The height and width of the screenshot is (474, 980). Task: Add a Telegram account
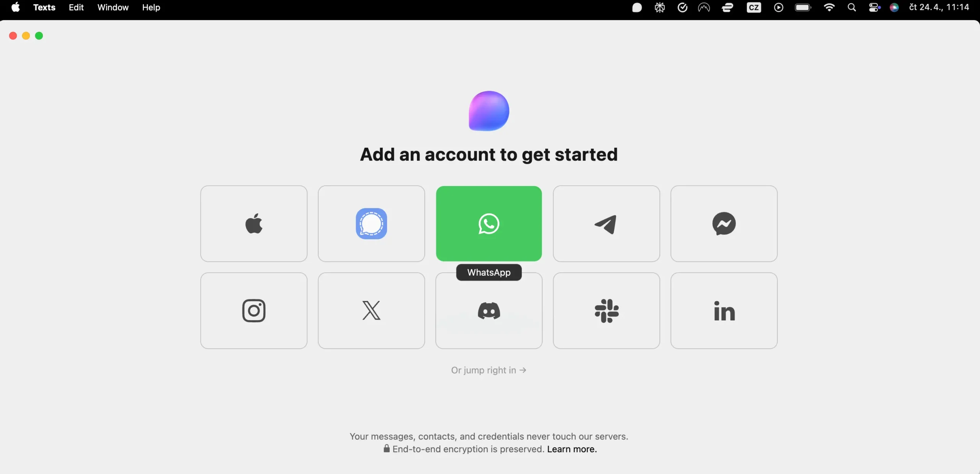pos(606,224)
